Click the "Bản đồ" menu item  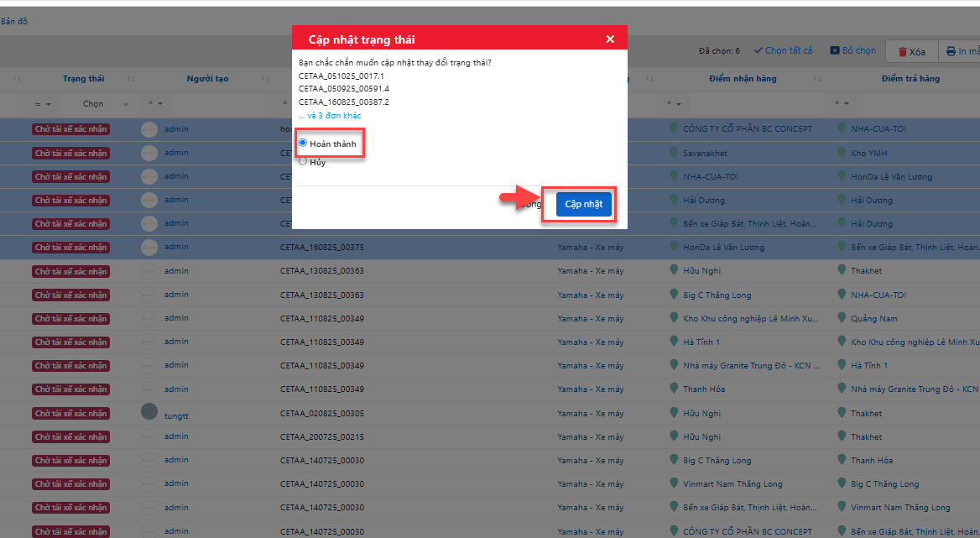click(14, 21)
